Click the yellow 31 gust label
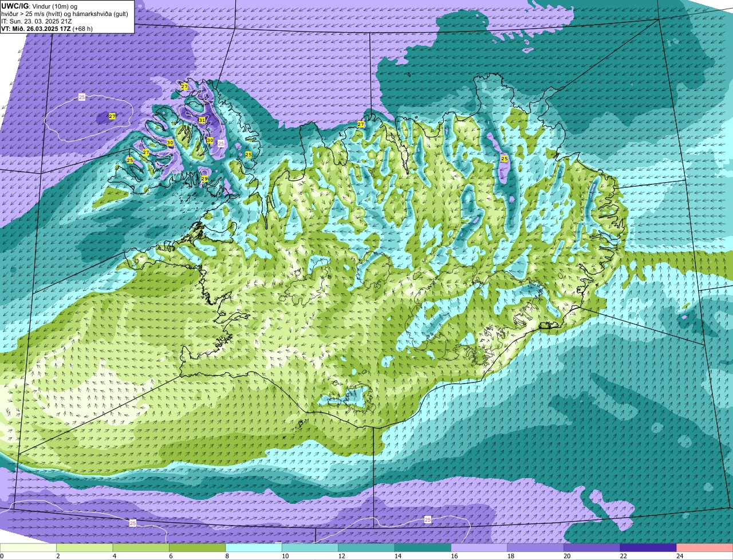 pyautogui.click(x=202, y=120)
